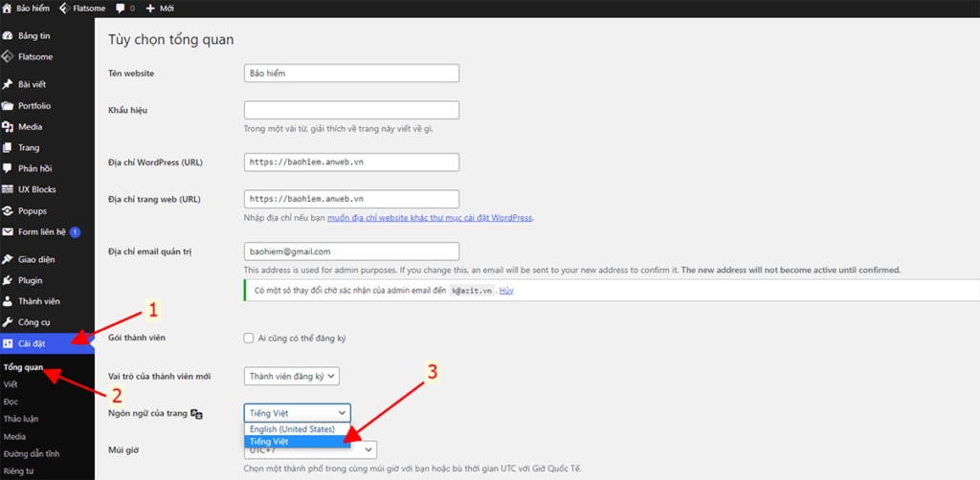Image resolution: width=980 pixels, height=480 pixels.
Task: Click the Flatsome icon in the sidebar
Action: click(x=8, y=56)
